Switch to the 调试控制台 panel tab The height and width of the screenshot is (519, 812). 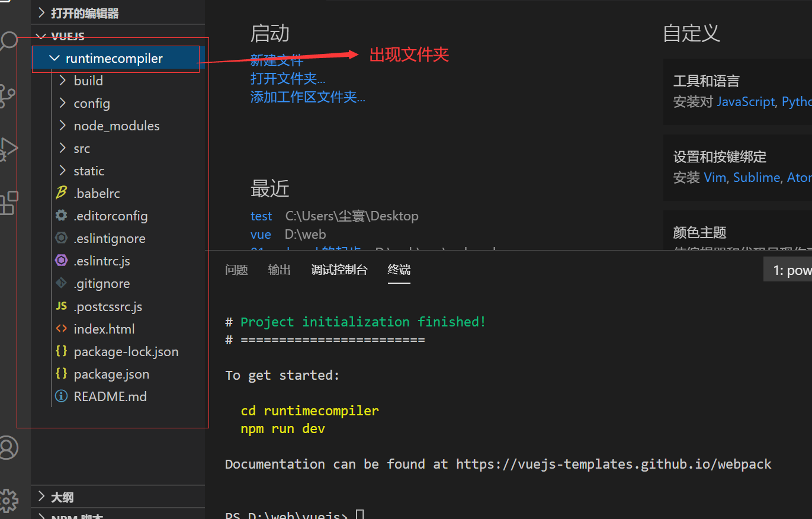[339, 270]
